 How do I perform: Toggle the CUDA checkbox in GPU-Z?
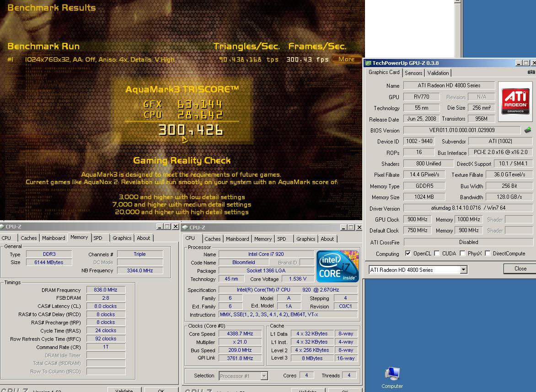(437, 254)
